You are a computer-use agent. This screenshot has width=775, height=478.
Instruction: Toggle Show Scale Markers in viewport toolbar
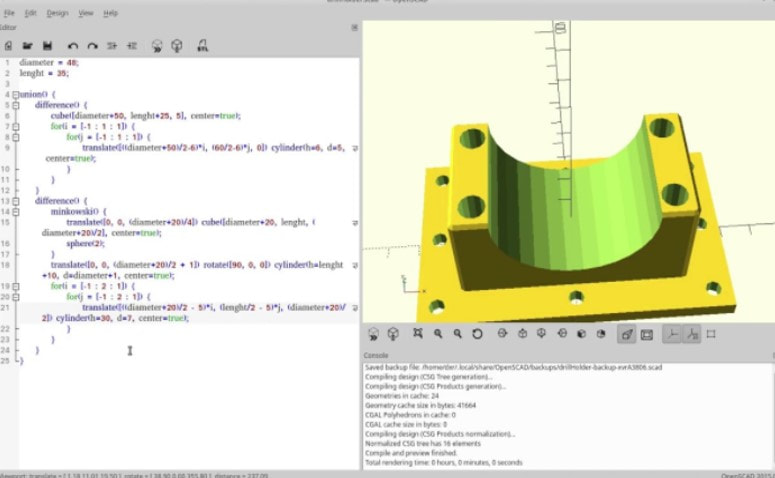(692, 334)
